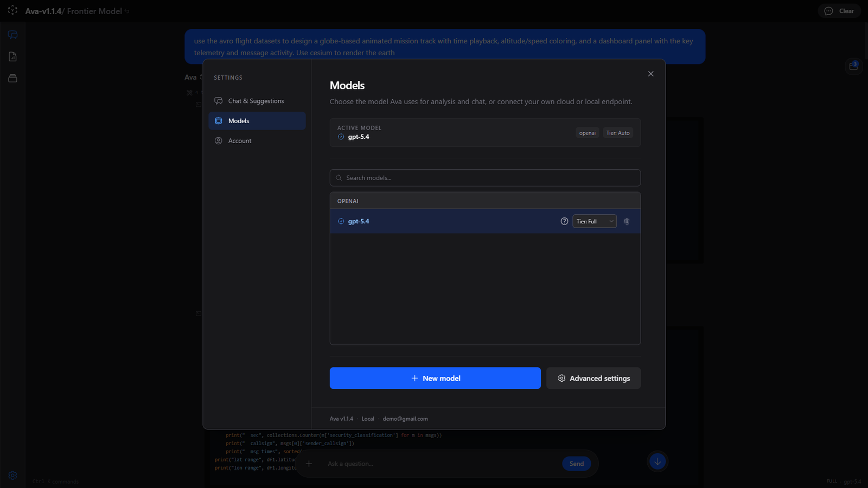The height and width of the screenshot is (488, 868).
Task: Click the Ava logo icon in the top-left corner
Action: point(12,10)
